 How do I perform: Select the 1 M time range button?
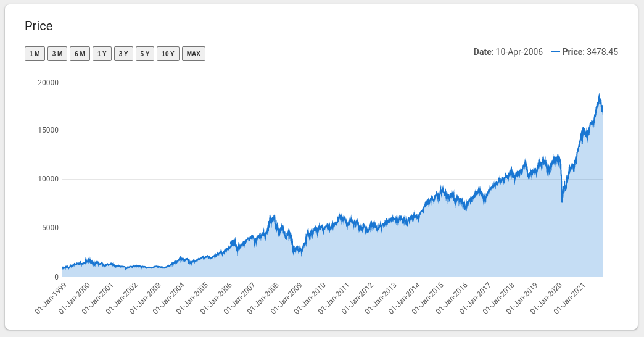35,54
